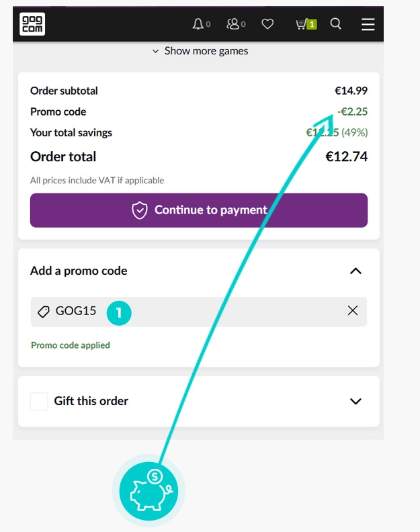Open the notifications bell
Viewport: 420px width, 532px height.
coord(198,24)
